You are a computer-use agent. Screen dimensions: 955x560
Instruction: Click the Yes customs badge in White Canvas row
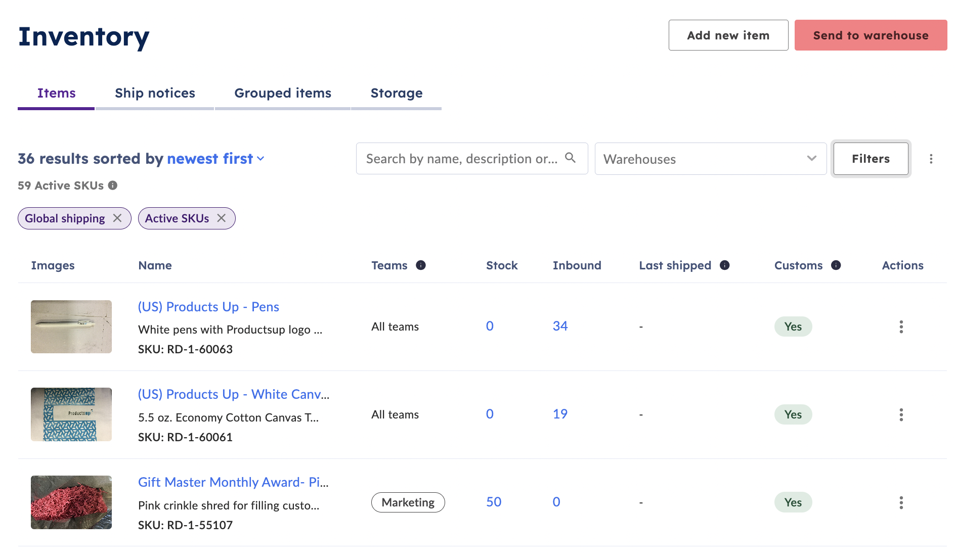[793, 414]
